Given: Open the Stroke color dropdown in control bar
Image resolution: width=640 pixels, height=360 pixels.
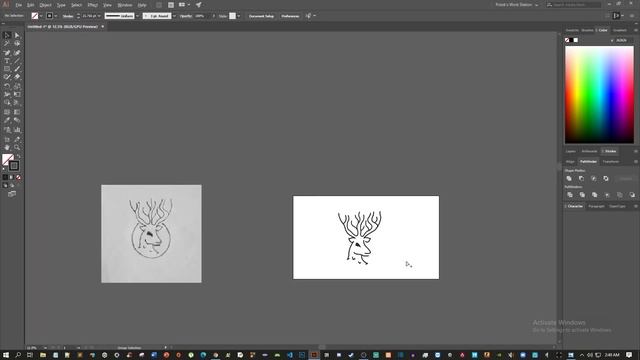Looking at the screenshot, I should pyautogui.click(x=56, y=16).
